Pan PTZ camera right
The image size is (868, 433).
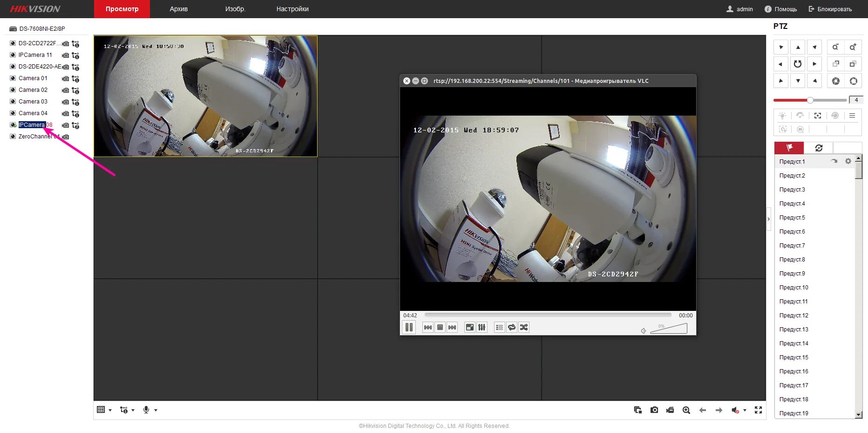point(814,64)
